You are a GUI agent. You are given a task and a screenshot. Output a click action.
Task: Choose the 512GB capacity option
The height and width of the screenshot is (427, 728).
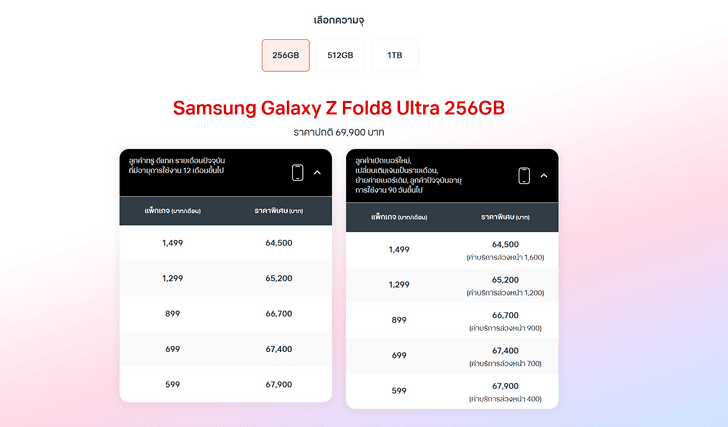pyautogui.click(x=340, y=55)
